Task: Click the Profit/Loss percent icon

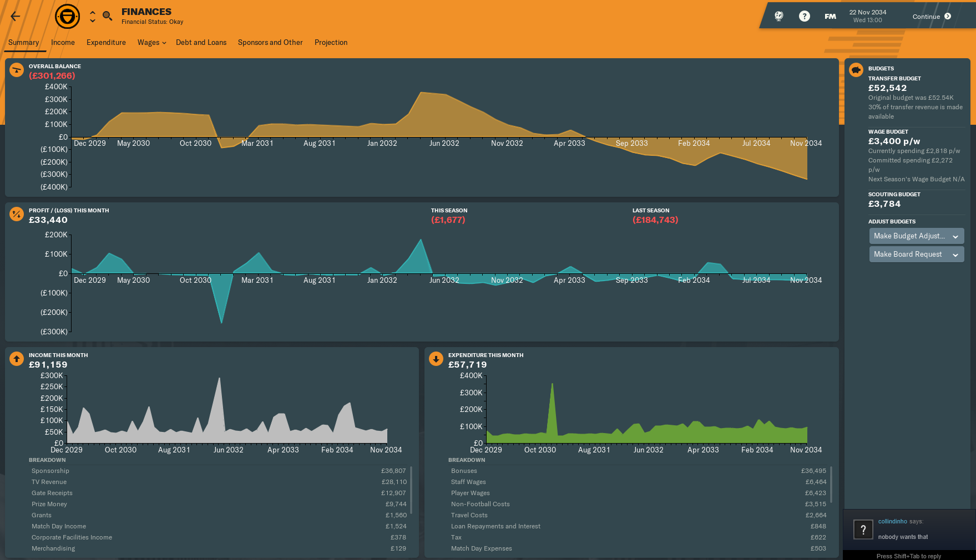Action: coord(17,214)
